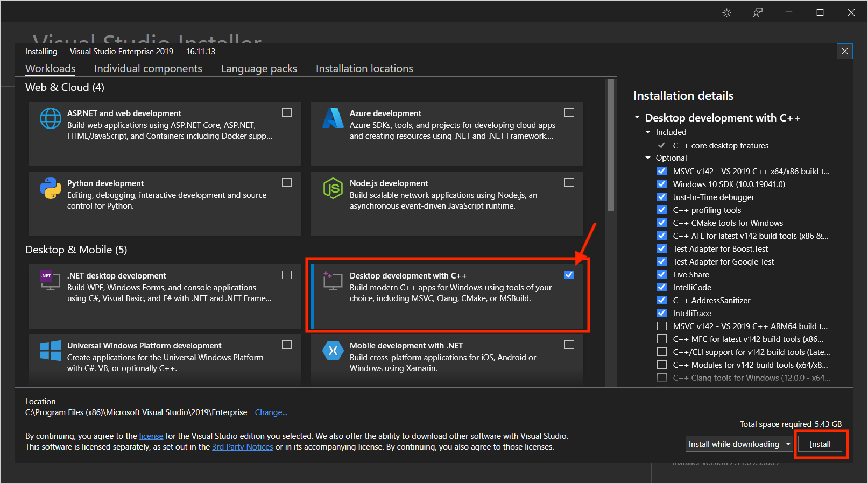Uncheck C++ CMake tools for Windows
868x484 pixels.
point(662,223)
